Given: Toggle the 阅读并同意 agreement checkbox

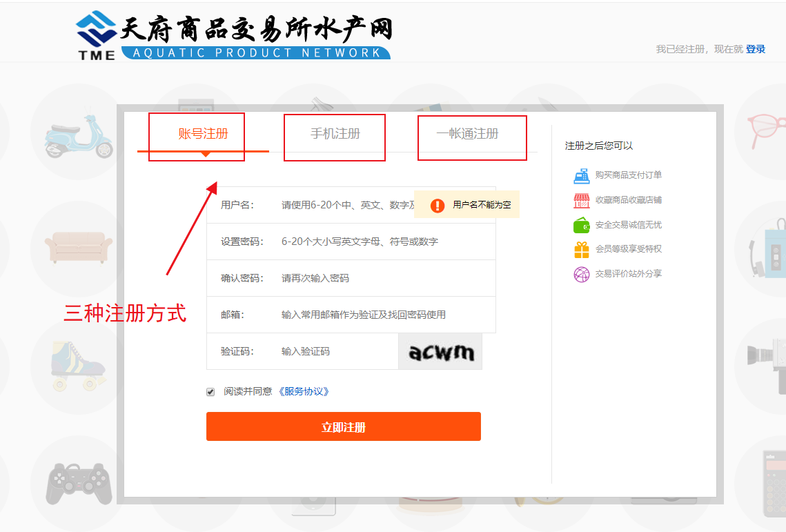Looking at the screenshot, I should click(x=210, y=392).
